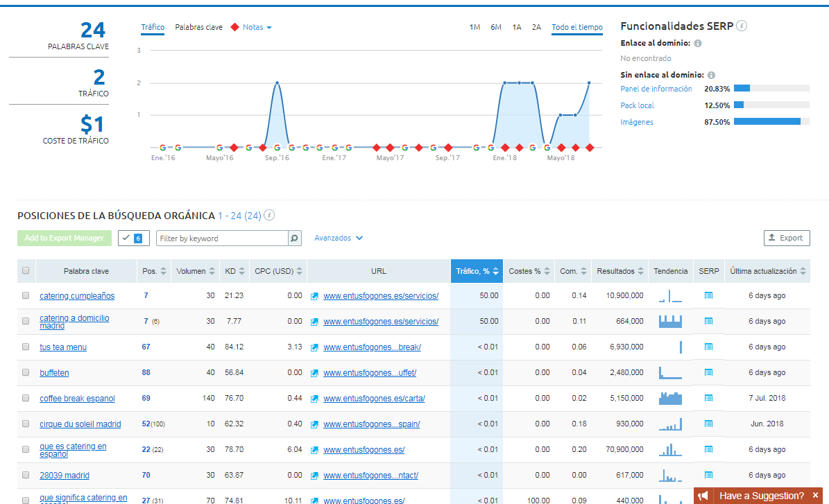Open SERP snapshot icon for catering cumpleaños
Image resolution: width=829 pixels, height=504 pixels.
(x=708, y=296)
